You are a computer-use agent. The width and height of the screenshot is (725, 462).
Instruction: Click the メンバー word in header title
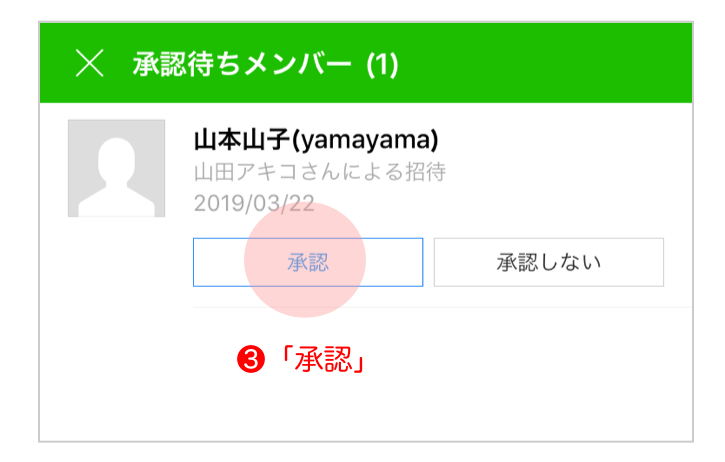tap(297, 64)
